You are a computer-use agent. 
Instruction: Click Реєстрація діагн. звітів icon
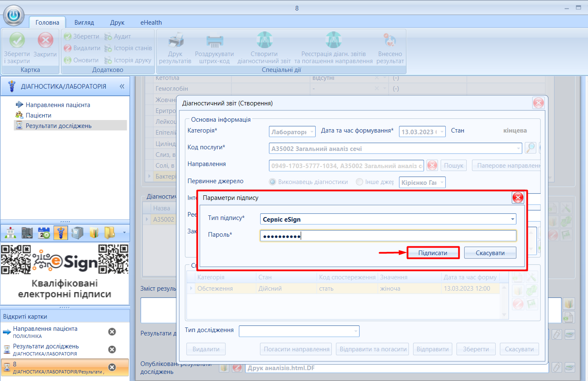click(x=333, y=40)
